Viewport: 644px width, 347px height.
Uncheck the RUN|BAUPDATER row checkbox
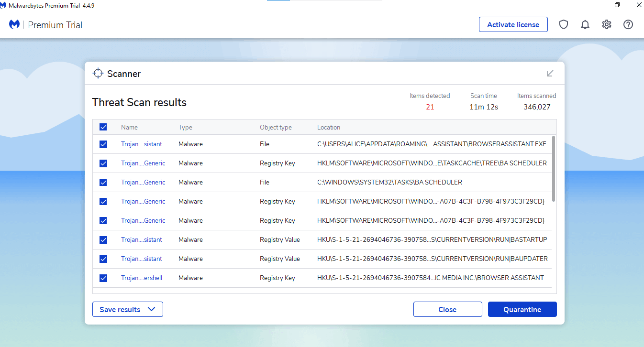[x=103, y=259]
